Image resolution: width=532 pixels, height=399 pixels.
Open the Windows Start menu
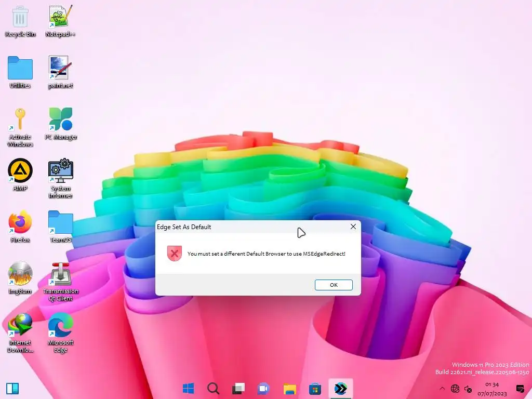coord(188,389)
